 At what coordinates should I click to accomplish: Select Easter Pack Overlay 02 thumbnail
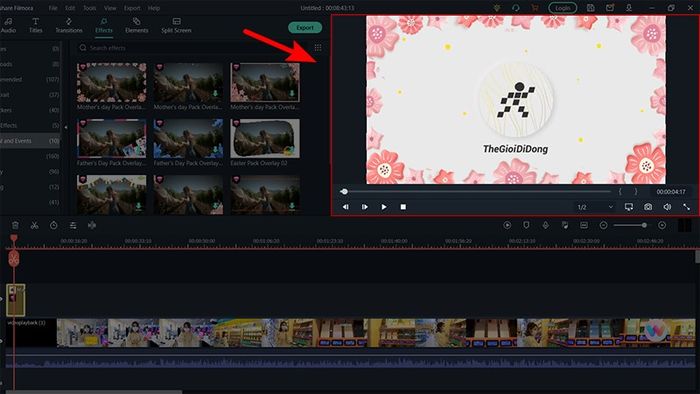(x=265, y=138)
